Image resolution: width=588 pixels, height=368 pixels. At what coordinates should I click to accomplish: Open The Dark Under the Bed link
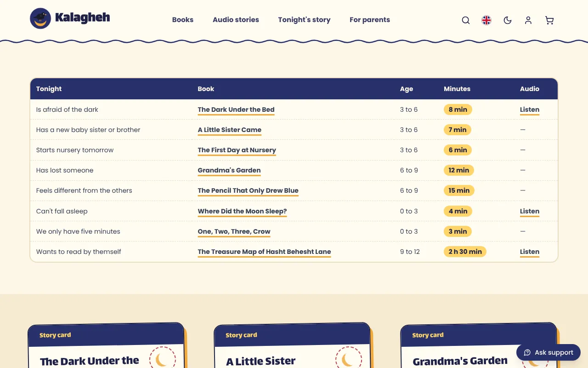tap(236, 109)
